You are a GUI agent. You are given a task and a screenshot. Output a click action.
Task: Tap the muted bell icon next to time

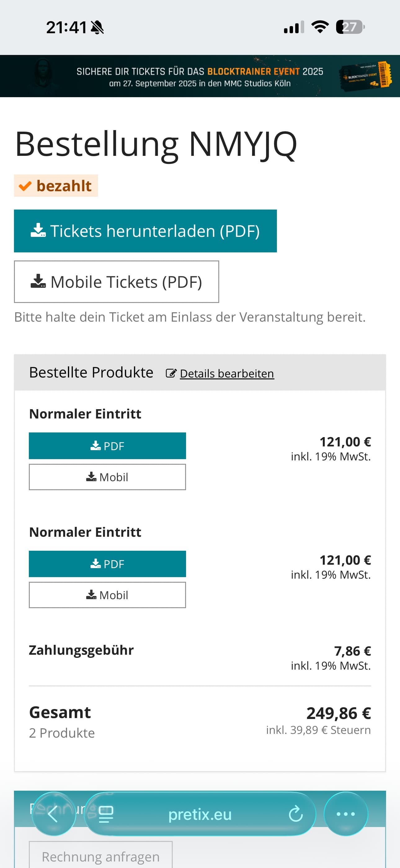[97, 27]
